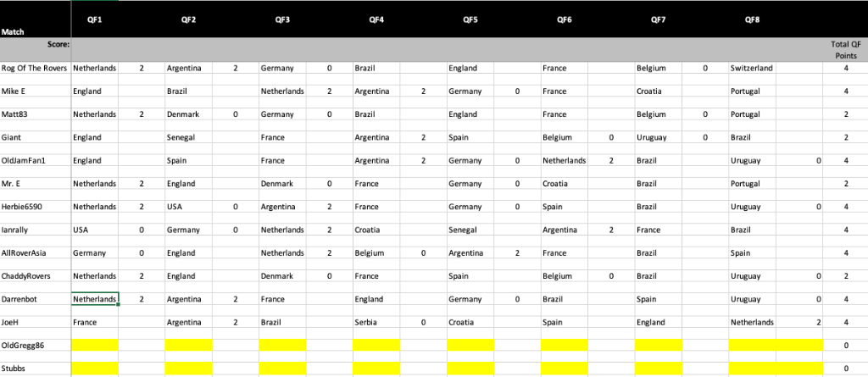This screenshot has height=377, width=868.
Task: Select Portugal cell in Mr. E row
Action: (753, 184)
